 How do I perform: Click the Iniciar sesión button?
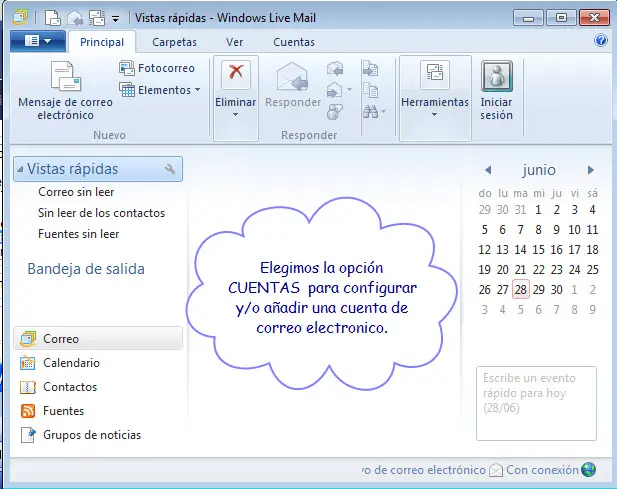(x=497, y=90)
